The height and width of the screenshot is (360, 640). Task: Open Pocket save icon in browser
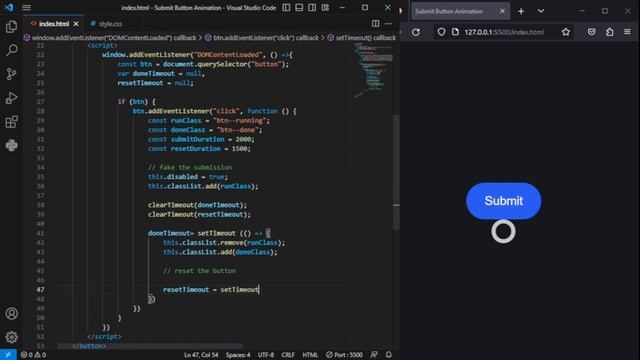591,32
